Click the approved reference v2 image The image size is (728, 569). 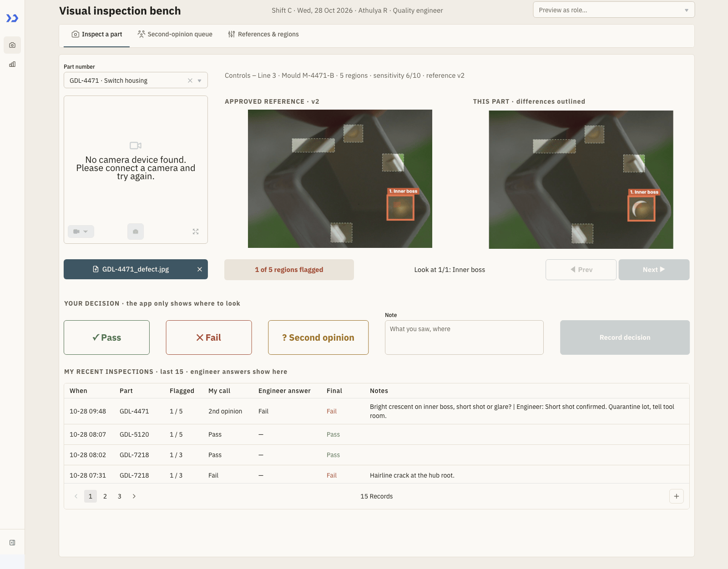pos(340,179)
